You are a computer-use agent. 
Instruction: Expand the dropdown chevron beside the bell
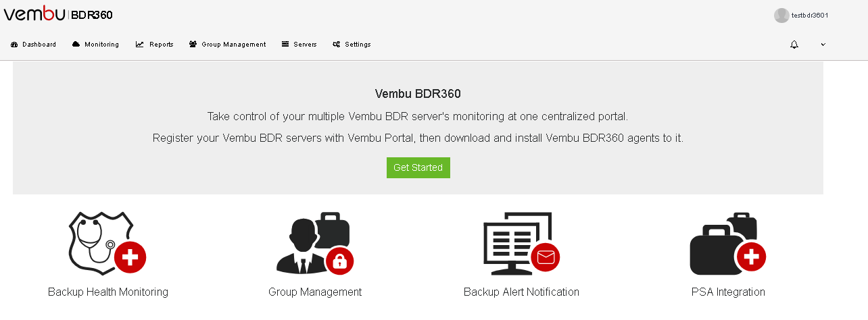tap(823, 45)
